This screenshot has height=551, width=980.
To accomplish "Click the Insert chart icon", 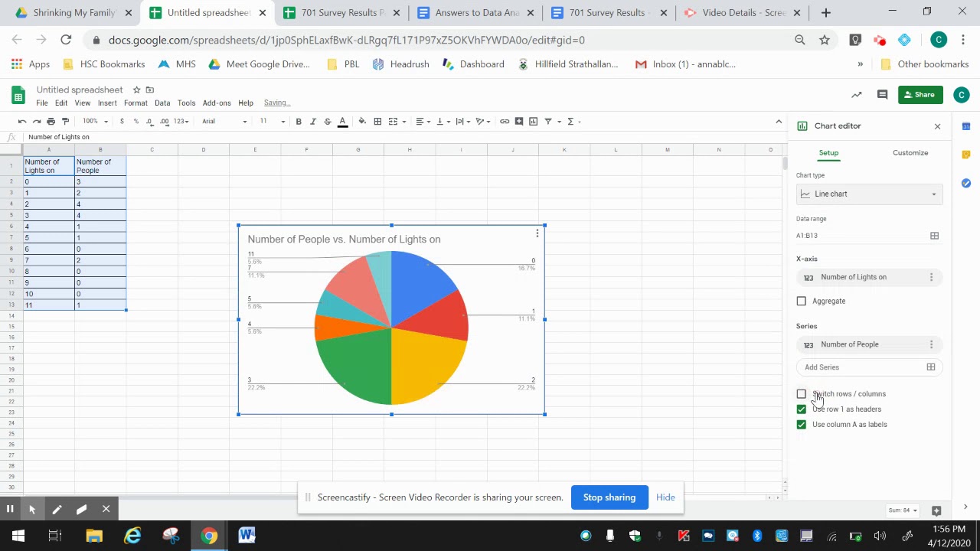I will coord(533,121).
